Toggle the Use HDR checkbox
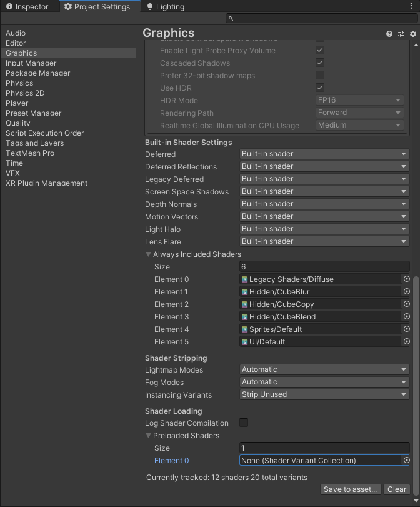Viewport: 420px width, 507px height. 320,88
